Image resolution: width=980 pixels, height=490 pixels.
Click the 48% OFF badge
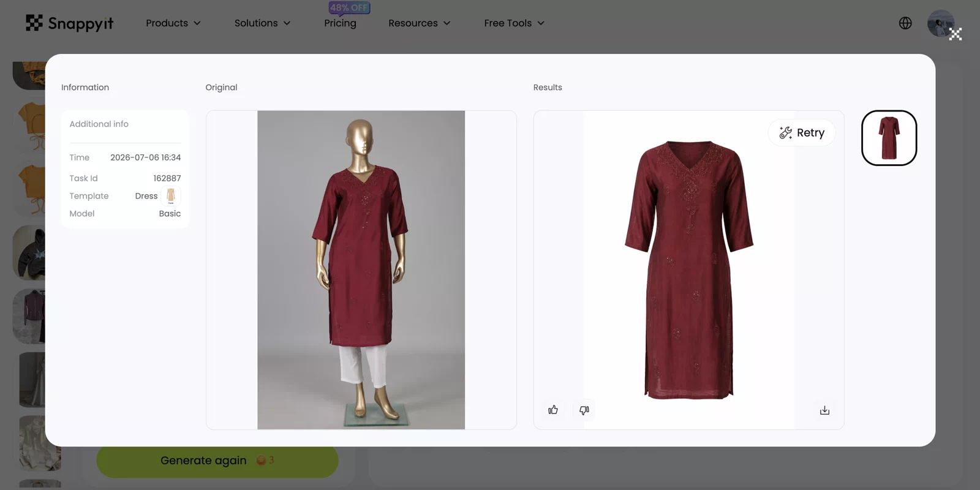pos(349,8)
